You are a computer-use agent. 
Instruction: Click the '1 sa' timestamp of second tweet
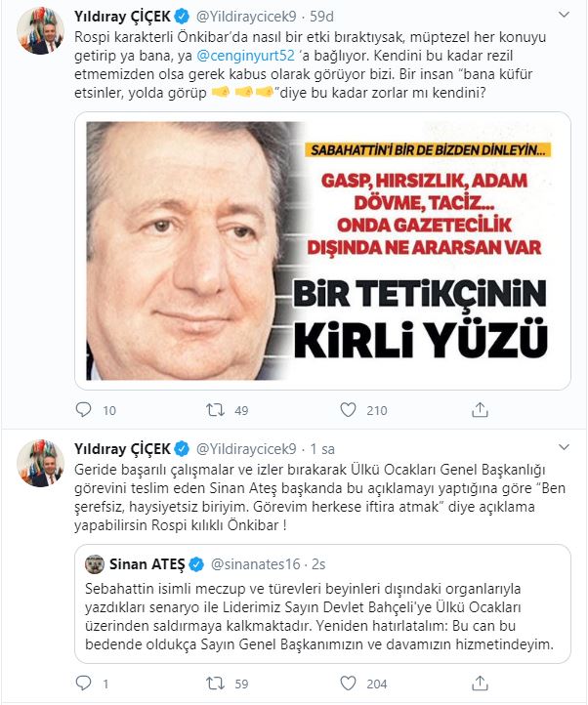click(322, 449)
